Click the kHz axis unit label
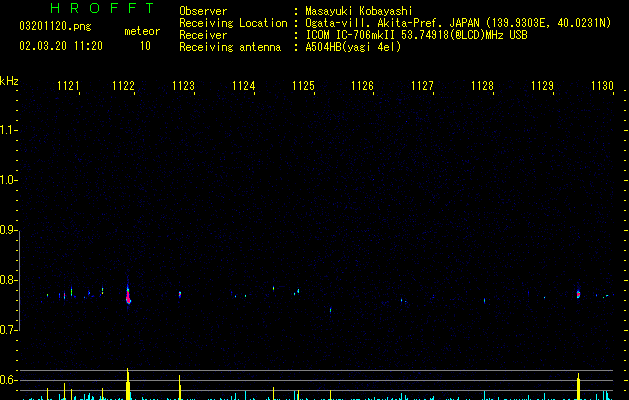 click(x=9, y=81)
